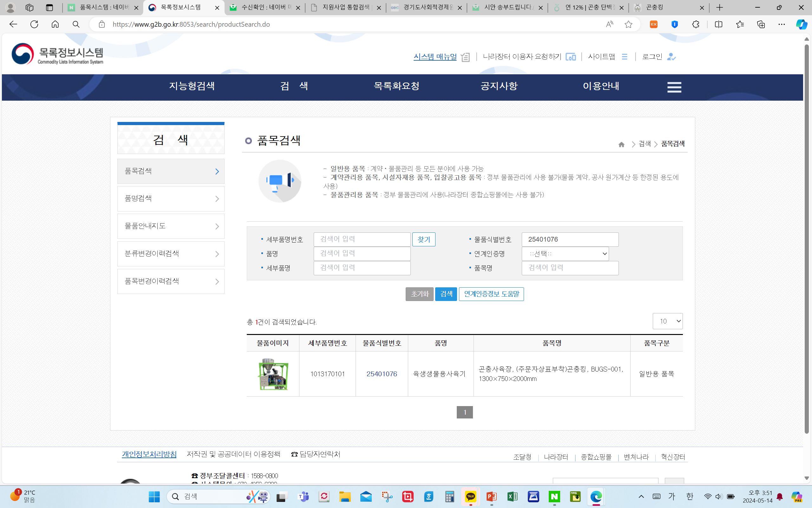Show hidden system tray icons chevron
This screenshot has width=812, height=508.
(641, 497)
